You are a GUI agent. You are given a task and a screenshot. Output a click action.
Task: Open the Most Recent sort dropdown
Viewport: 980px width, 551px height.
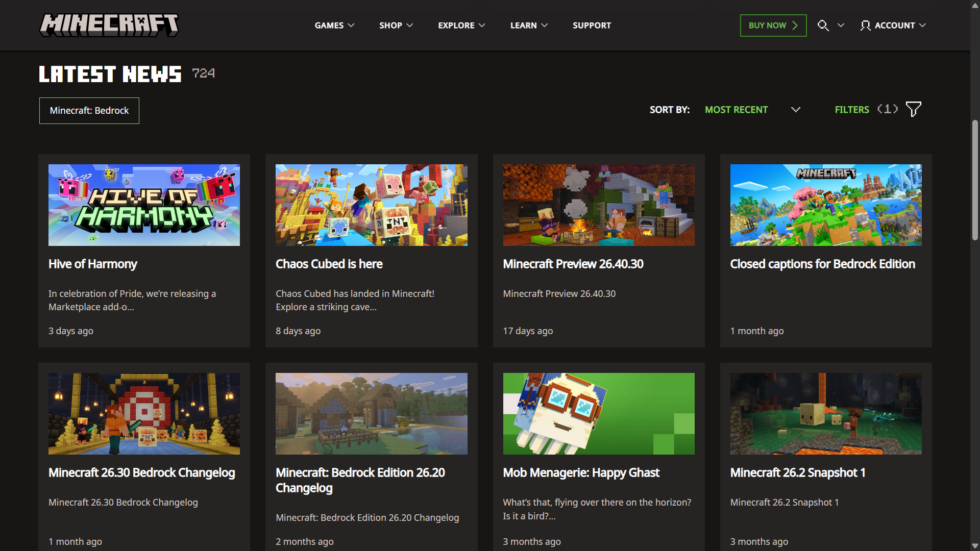pos(752,110)
